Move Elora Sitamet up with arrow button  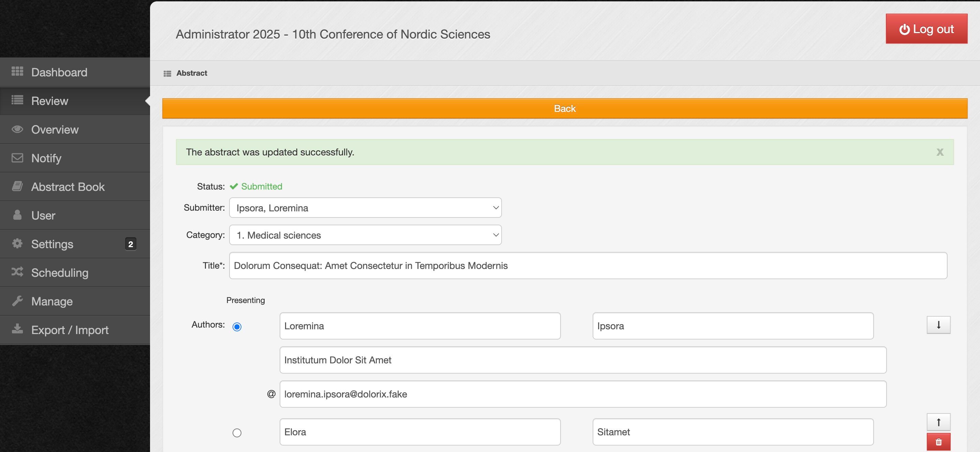coord(938,422)
